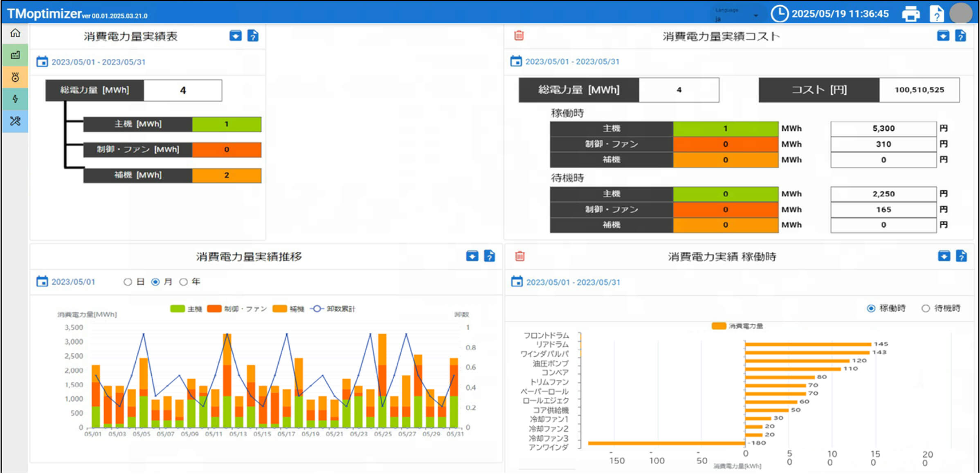The height and width of the screenshot is (474, 980).
Task: Select the lightning energy icon in the sidebar
Action: tap(15, 99)
